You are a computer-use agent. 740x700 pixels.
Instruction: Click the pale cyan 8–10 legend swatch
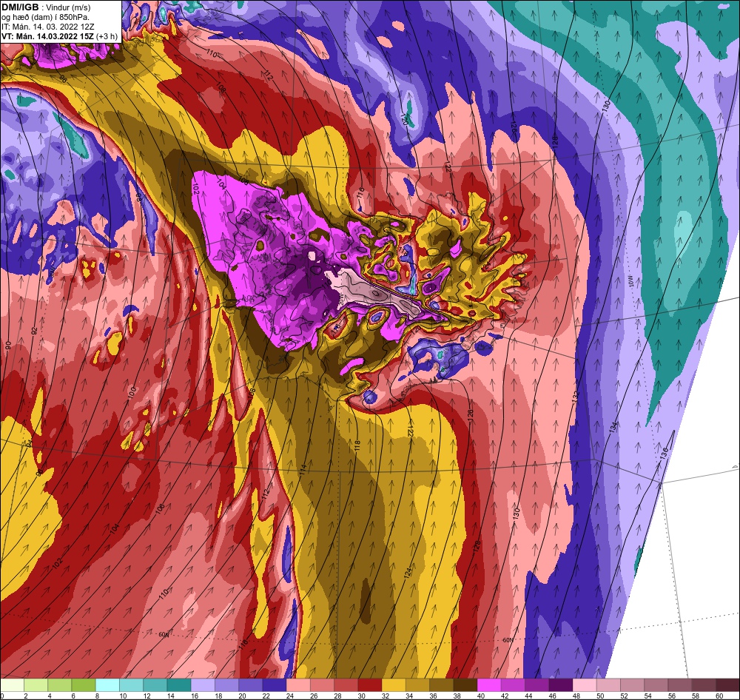click(107, 685)
